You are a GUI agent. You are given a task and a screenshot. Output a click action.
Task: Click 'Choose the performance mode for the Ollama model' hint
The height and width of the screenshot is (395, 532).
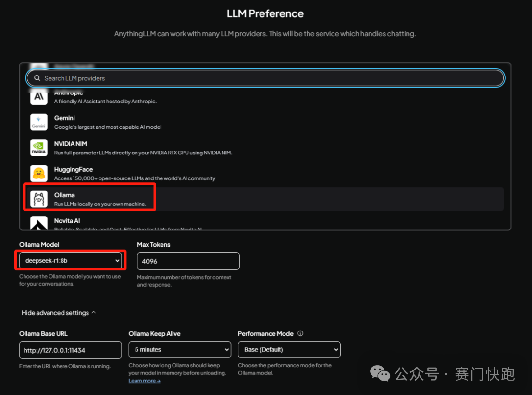[x=285, y=369]
